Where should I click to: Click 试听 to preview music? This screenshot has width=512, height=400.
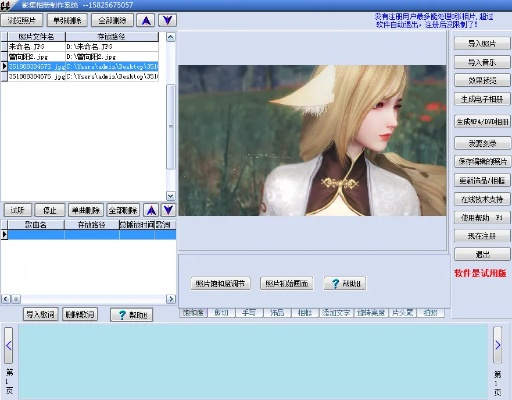click(x=18, y=210)
